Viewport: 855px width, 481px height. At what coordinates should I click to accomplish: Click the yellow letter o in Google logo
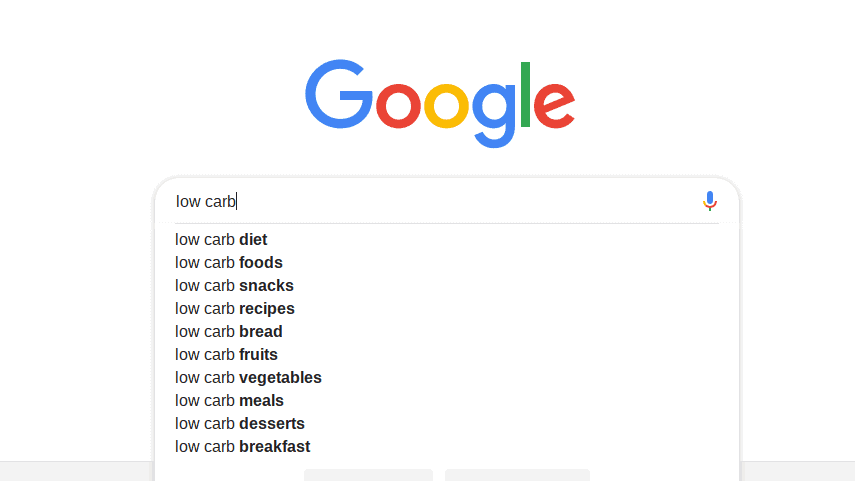[446, 106]
